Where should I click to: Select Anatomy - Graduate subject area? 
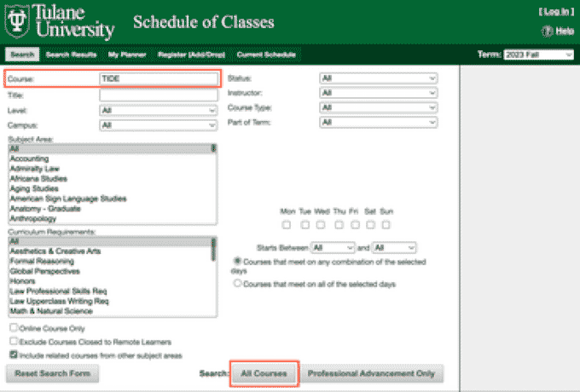[x=110, y=209]
